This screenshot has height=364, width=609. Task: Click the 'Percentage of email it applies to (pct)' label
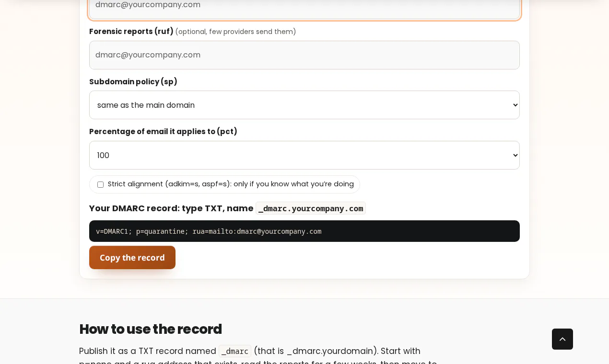click(163, 132)
